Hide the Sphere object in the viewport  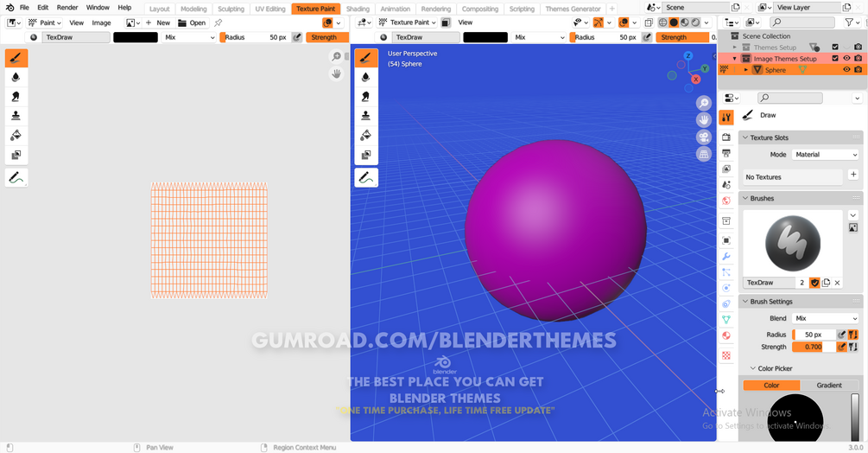[846, 70]
